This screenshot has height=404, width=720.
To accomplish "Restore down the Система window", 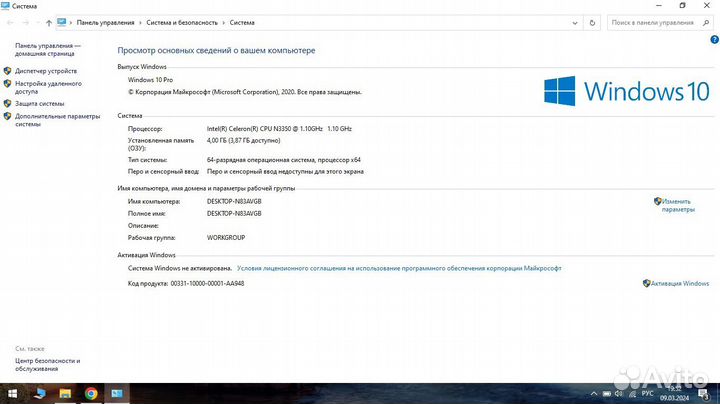I will click(x=682, y=6).
